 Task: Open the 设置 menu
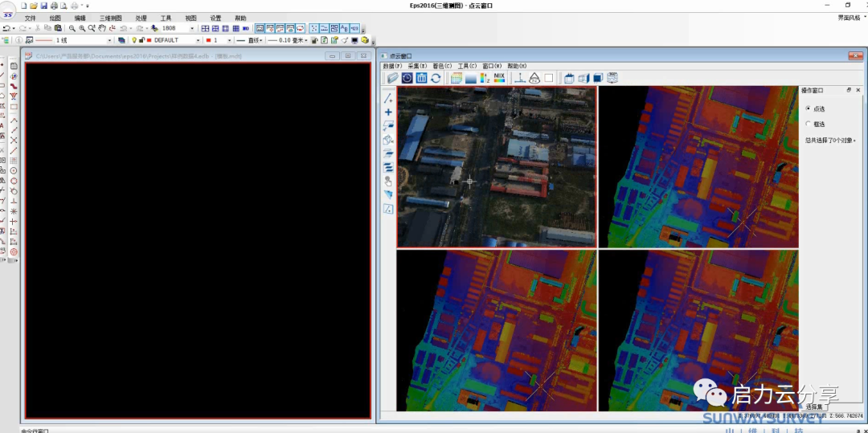[216, 18]
